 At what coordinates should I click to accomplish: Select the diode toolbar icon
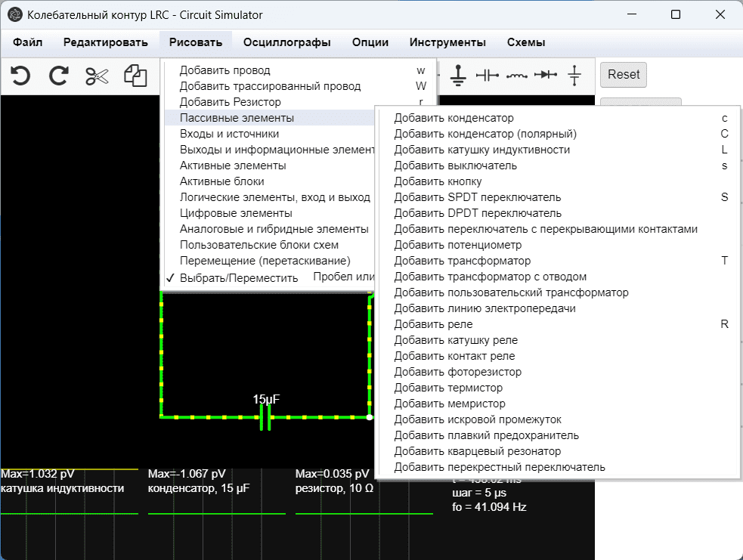(x=546, y=75)
